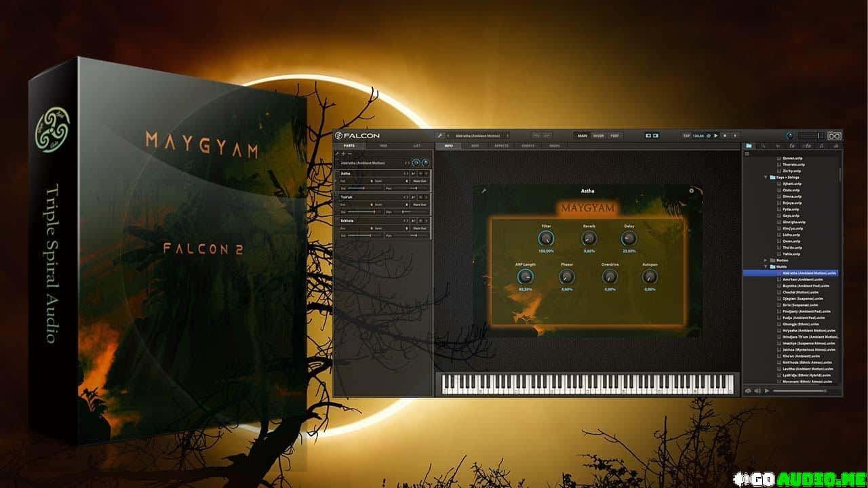Collapse the Keys + Strings folder
The image size is (868, 488).
(x=766, y=177)
